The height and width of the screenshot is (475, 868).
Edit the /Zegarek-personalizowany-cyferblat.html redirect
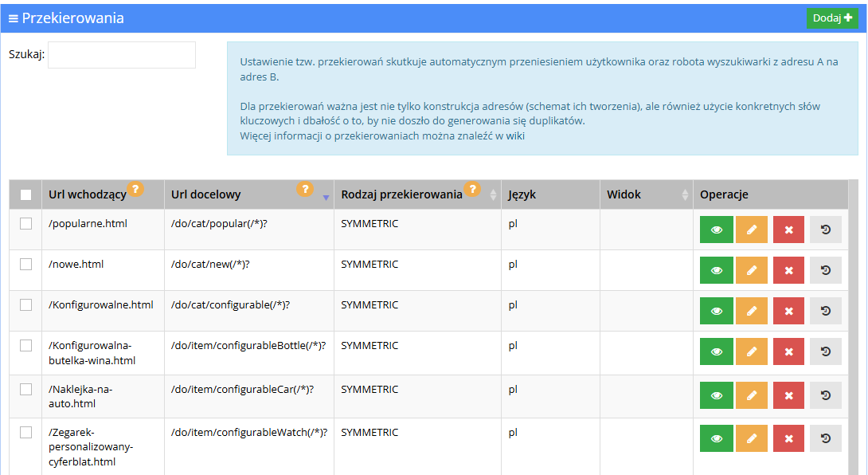752,438
